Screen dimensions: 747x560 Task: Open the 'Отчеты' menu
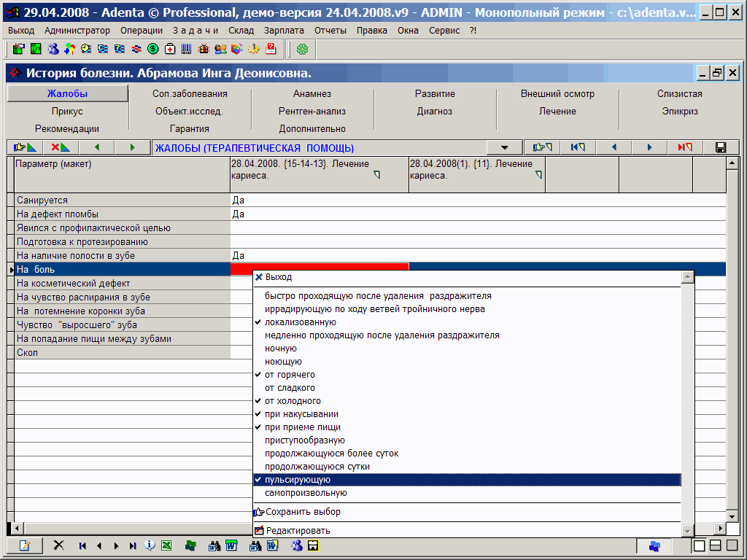[330, 31]
